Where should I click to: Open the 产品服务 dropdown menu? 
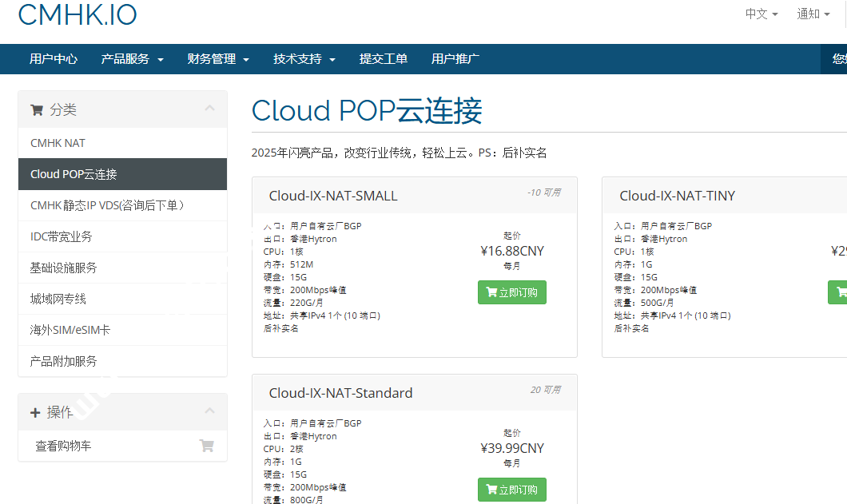(x=132, y=58)
